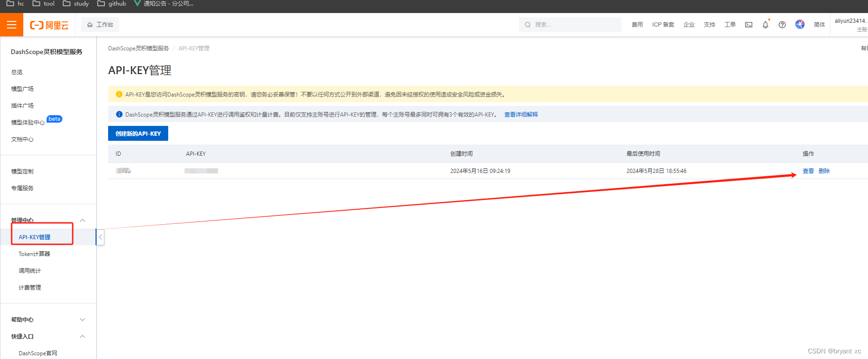Screen dimensions: 868x359
Task: Open DashScope官网 quick link
Action: tap(38, 353)
